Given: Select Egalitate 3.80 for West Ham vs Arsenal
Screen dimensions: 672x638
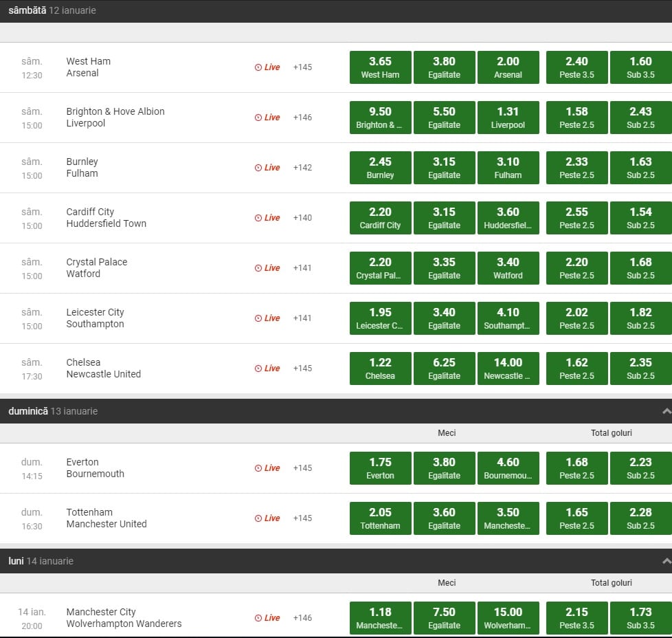Looking at the screenshot, I should pyautogui.click(x=445, y=67).
